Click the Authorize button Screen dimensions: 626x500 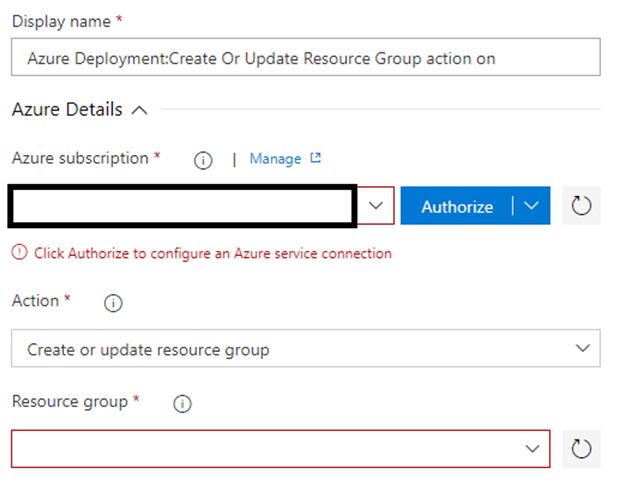(x=457, y=206)
